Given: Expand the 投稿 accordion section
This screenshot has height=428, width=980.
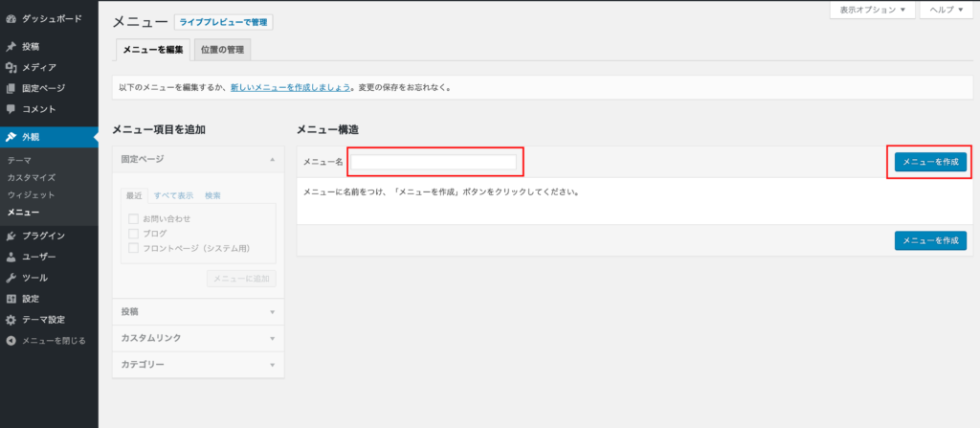Looking at the screenshot, I should coord(198,311).
